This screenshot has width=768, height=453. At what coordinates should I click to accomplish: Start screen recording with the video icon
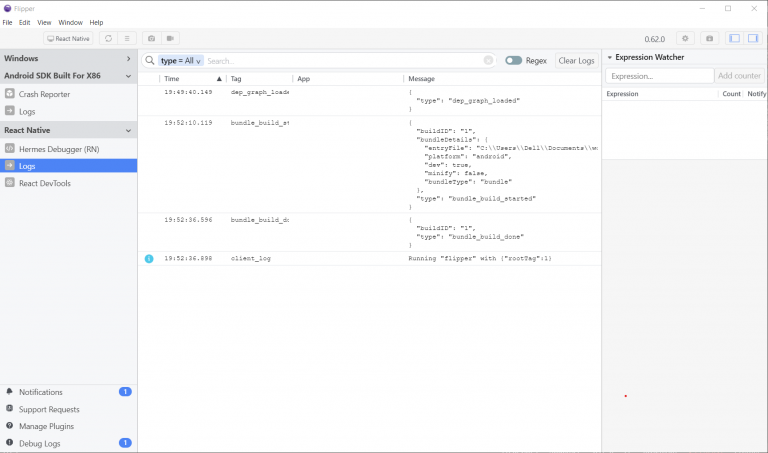point(170,38)
